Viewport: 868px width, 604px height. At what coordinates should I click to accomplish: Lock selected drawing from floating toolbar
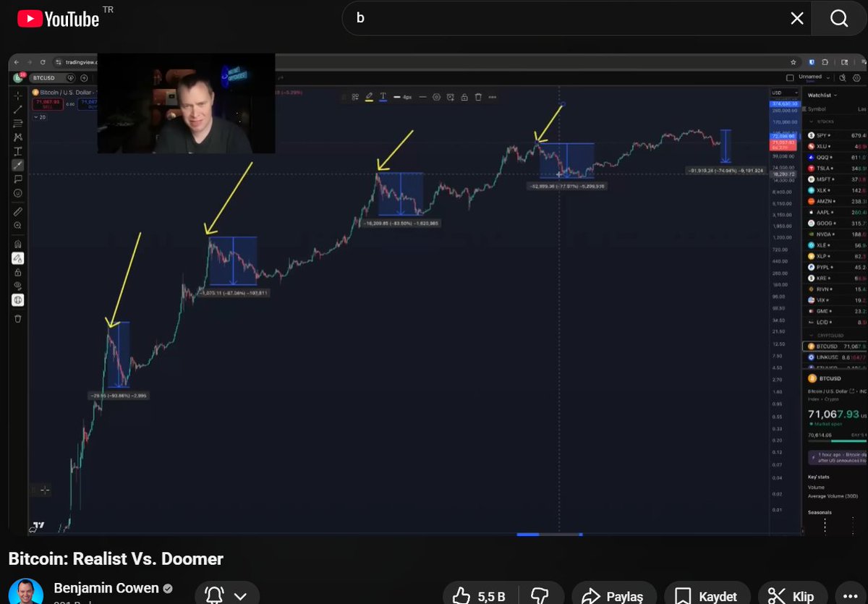[464, 97]
